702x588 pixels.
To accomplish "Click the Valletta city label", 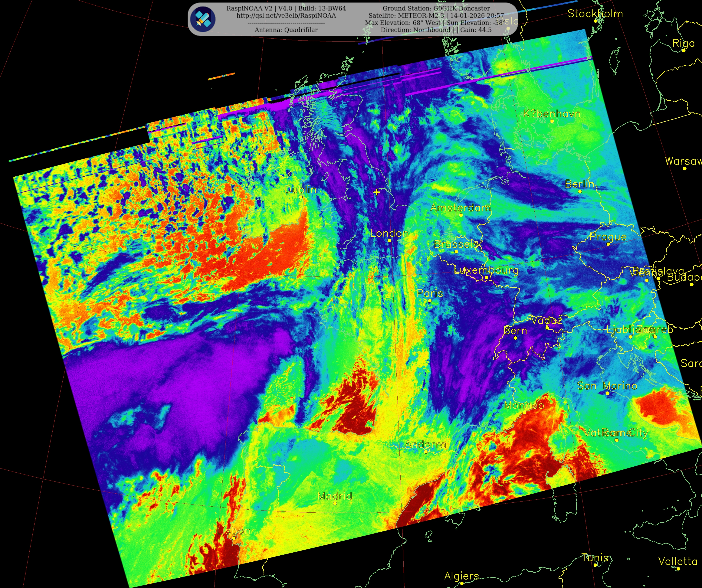I will click(678, 561).
